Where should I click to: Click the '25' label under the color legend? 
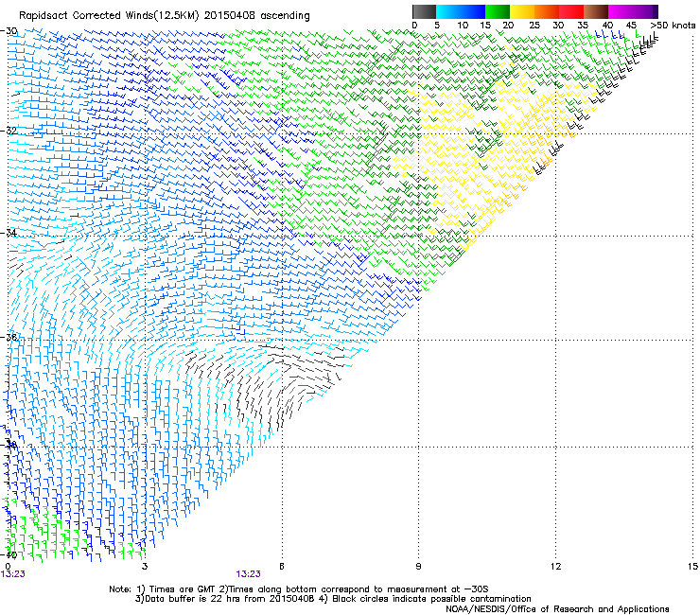pyautogui.click(x=534, y=26)
